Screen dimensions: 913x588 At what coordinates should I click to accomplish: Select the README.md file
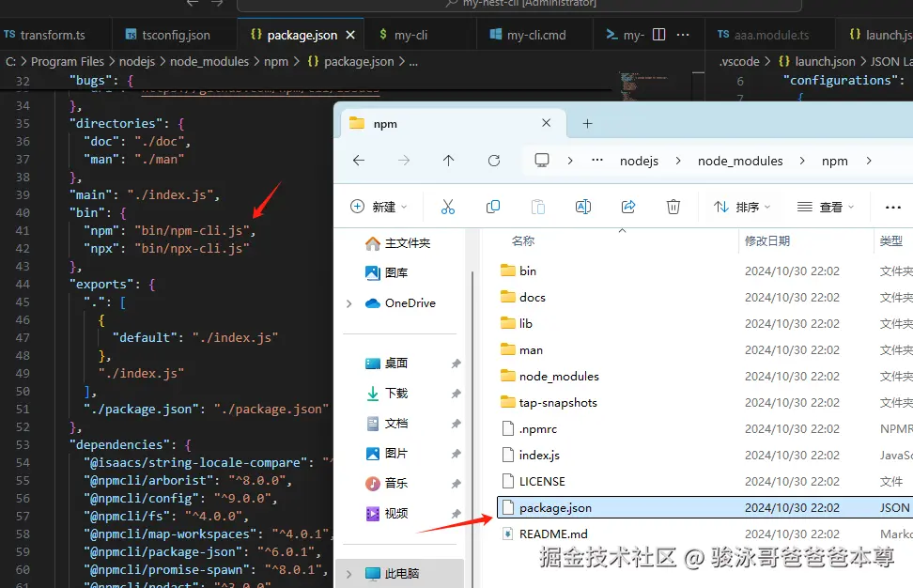click(x=545, y=534)
